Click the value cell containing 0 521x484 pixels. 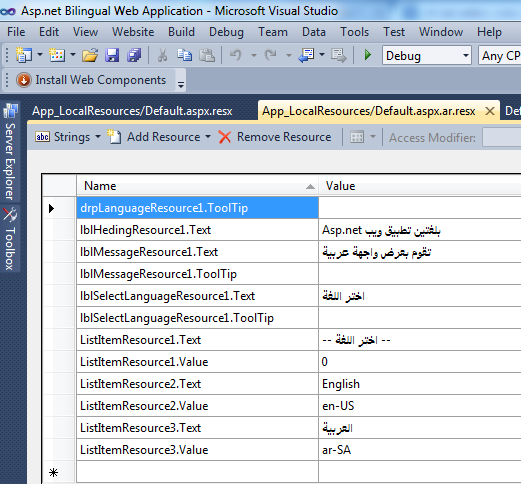click(x=420, y=362)
